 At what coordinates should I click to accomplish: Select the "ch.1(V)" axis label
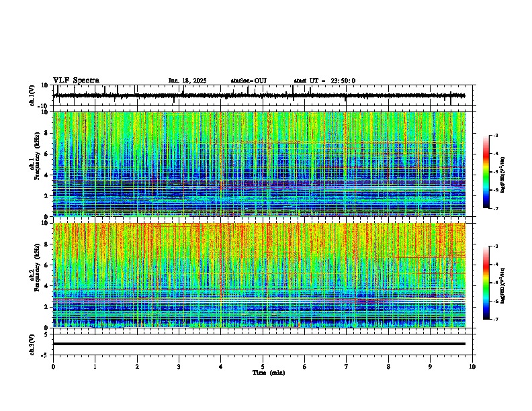click(32, 95)
